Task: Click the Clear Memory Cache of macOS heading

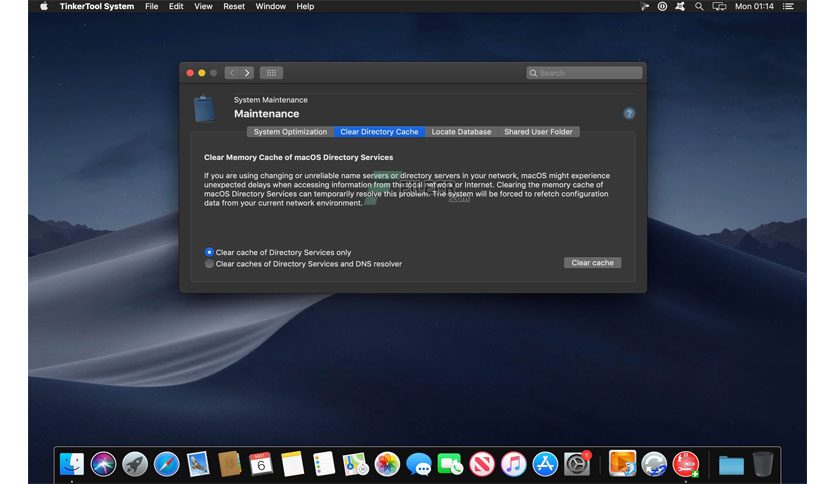Action: click(x=299, y=157)
